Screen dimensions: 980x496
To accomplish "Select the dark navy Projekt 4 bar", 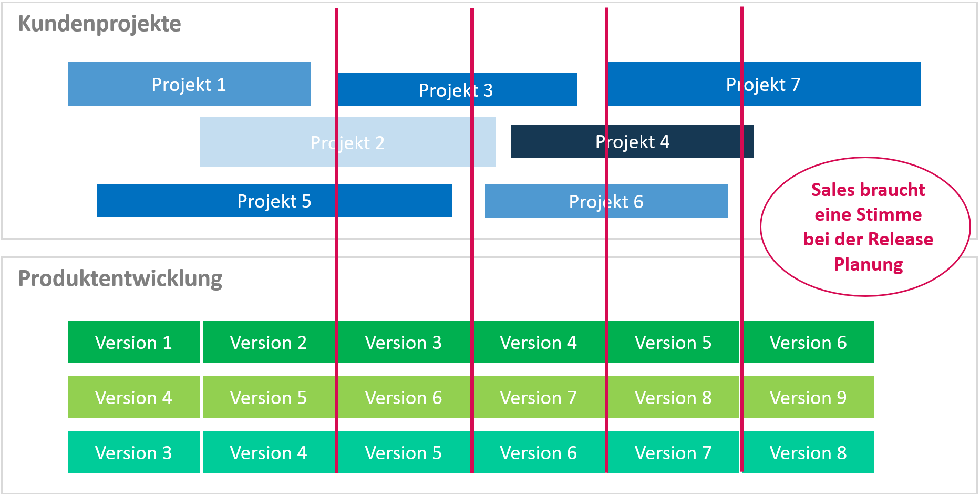I will coord(632,141).
